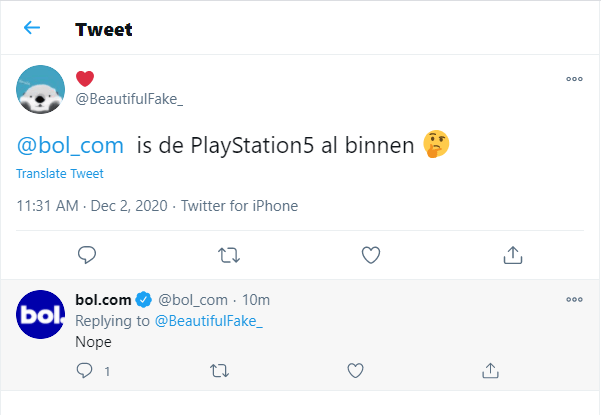Share the bol.com reply tweet
Viewport: 601px width, 415px height.
pos(490,371)
